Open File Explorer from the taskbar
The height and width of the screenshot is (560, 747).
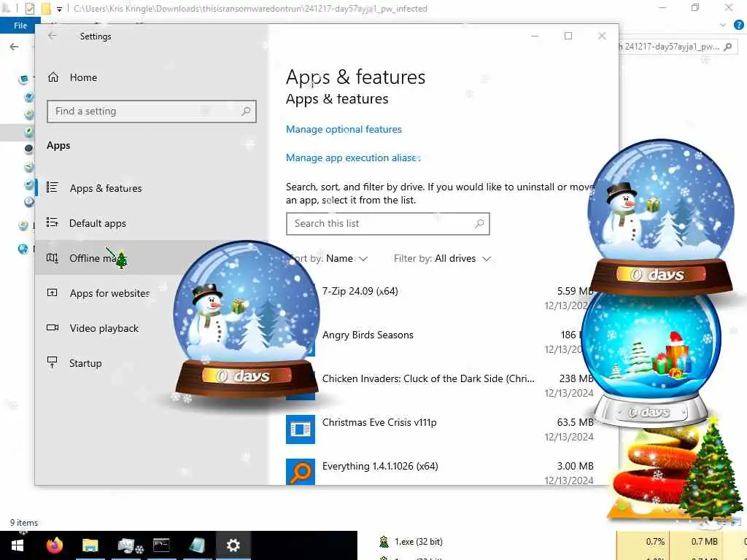[90, 545]
